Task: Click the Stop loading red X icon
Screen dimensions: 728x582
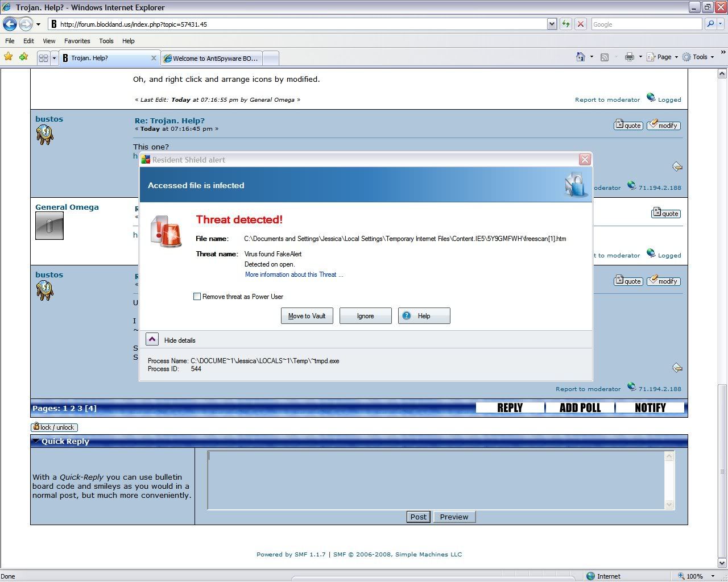Action: (580, 24)
